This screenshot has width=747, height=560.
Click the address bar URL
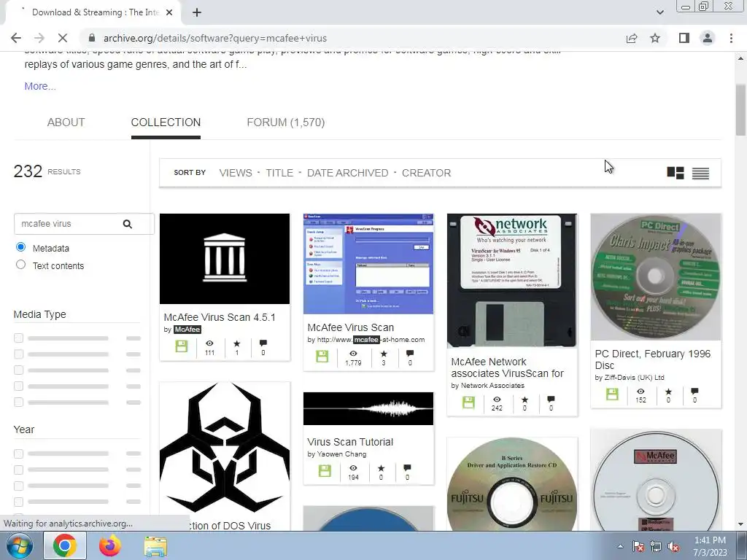coord(215,38)
